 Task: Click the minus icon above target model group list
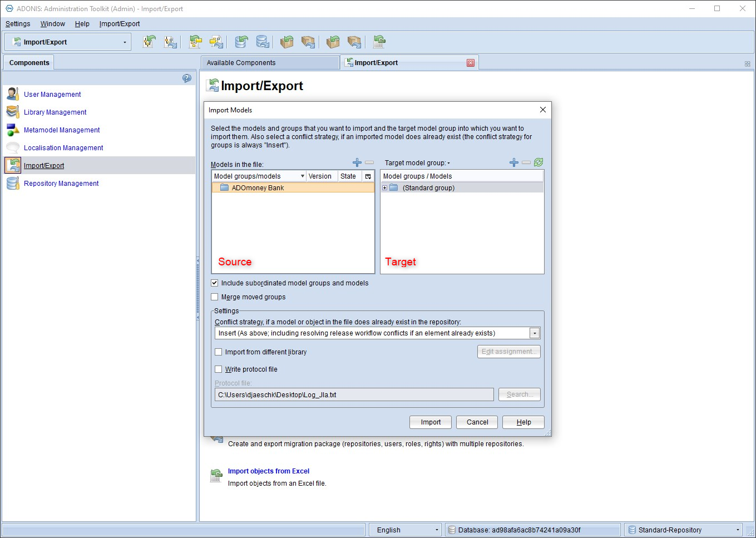(x=526, y=162)
